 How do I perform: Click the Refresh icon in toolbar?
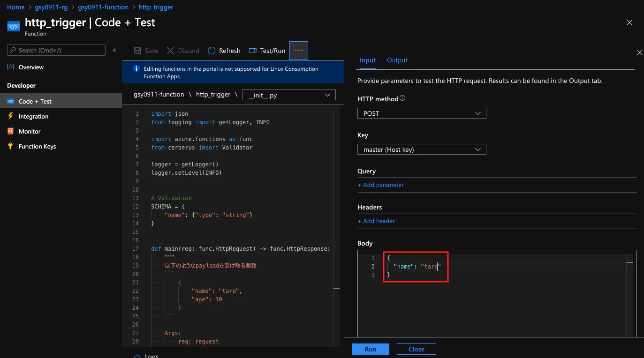[212, 51]
